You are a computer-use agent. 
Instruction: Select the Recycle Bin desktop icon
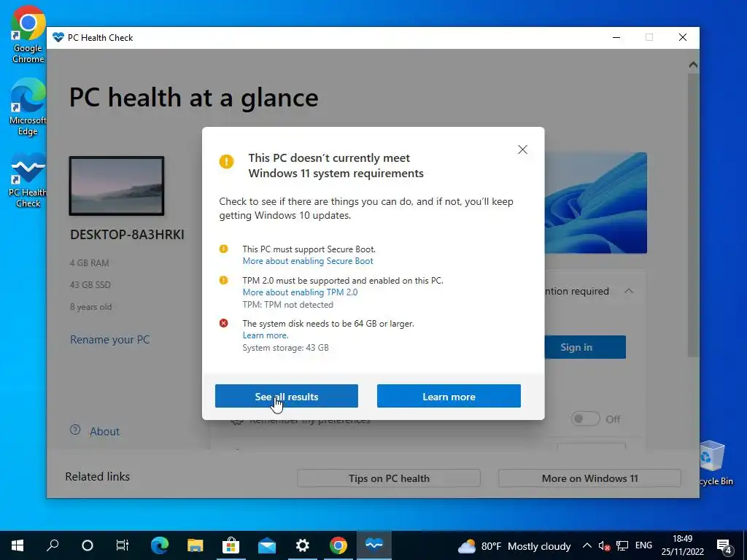(717, 463)
